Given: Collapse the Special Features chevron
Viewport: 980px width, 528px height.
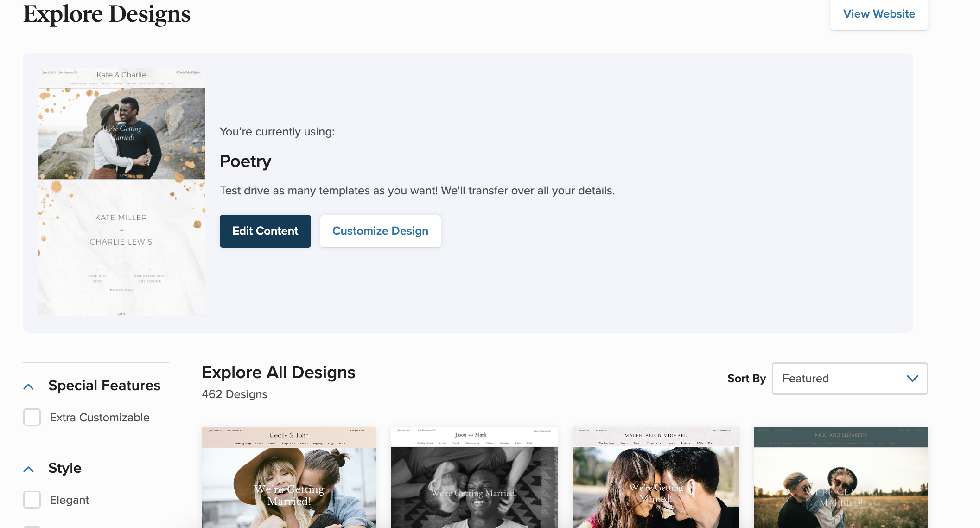Looking at the screenshot, I should (29, 386).
